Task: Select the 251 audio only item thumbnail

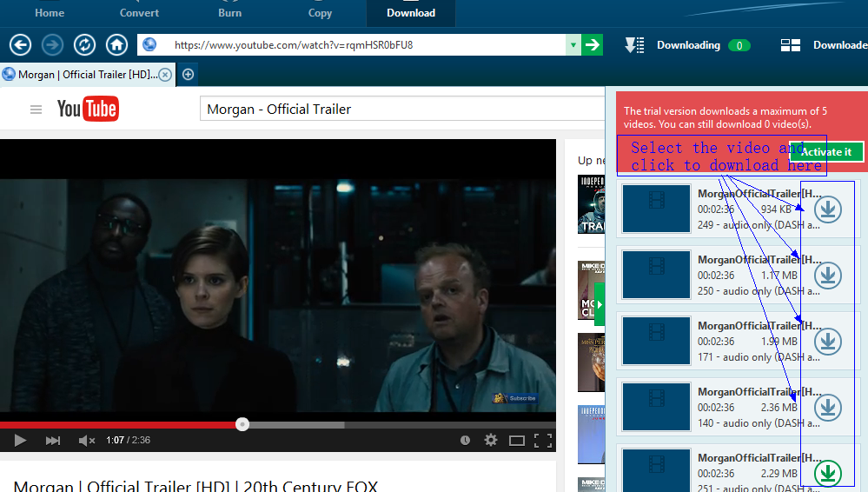Action: point(657,470)
